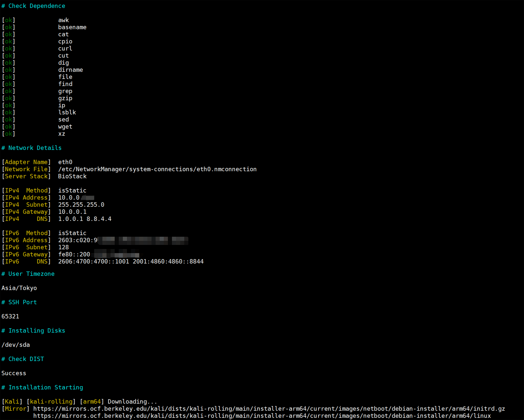Click the 'lsblk' dependency text
The height and width of the screenshot is (420, 524).
click(x=67, y=113)
